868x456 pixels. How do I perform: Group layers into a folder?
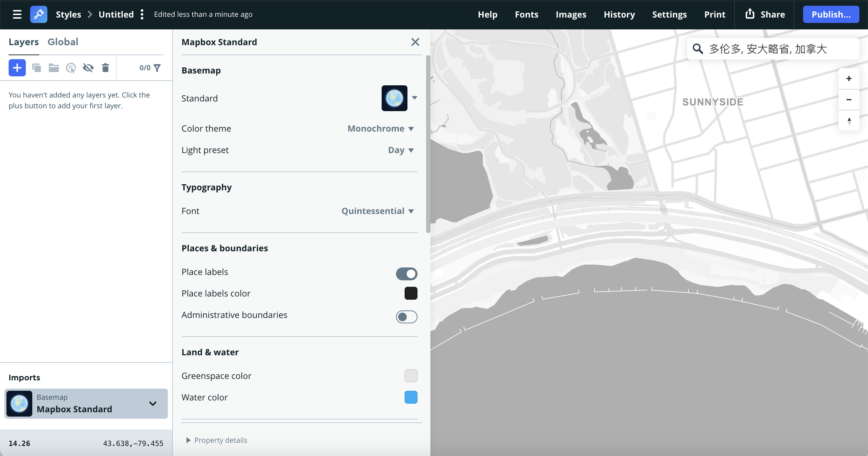[x=53, y=67]
